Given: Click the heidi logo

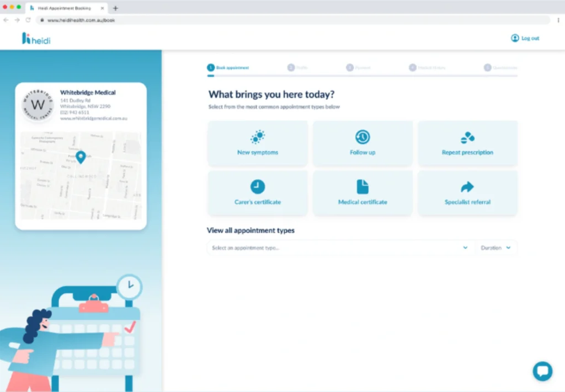Looking at the screenshot, I should (36, 39).
